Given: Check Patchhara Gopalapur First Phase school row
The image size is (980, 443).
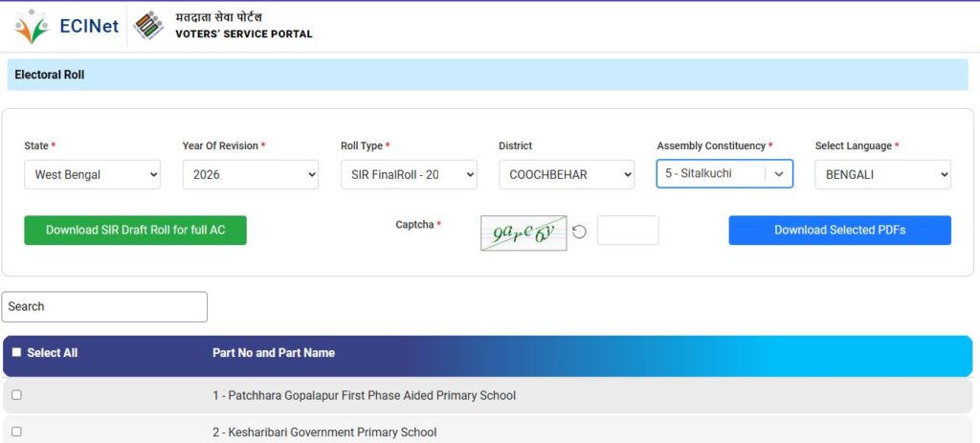Looking at the screenshot, I should (16, 395).
